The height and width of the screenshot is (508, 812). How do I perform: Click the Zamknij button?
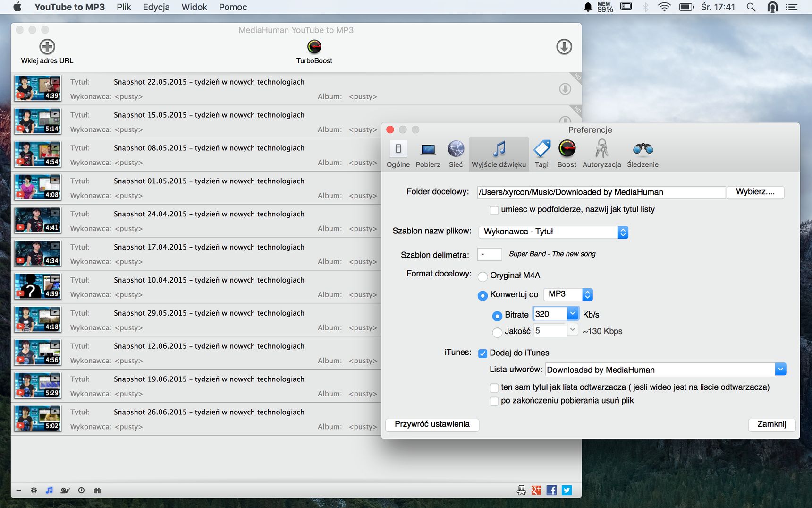(x=772, y=424)
